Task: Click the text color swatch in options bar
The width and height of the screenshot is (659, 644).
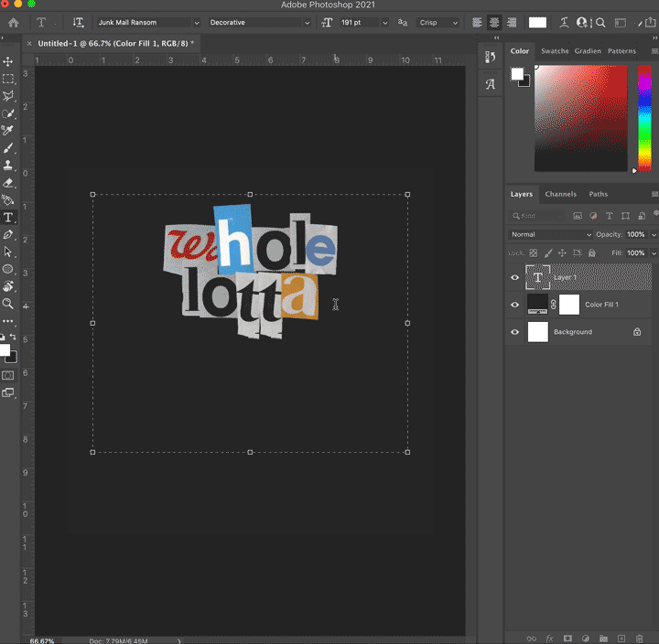Action: click(537, 22)
